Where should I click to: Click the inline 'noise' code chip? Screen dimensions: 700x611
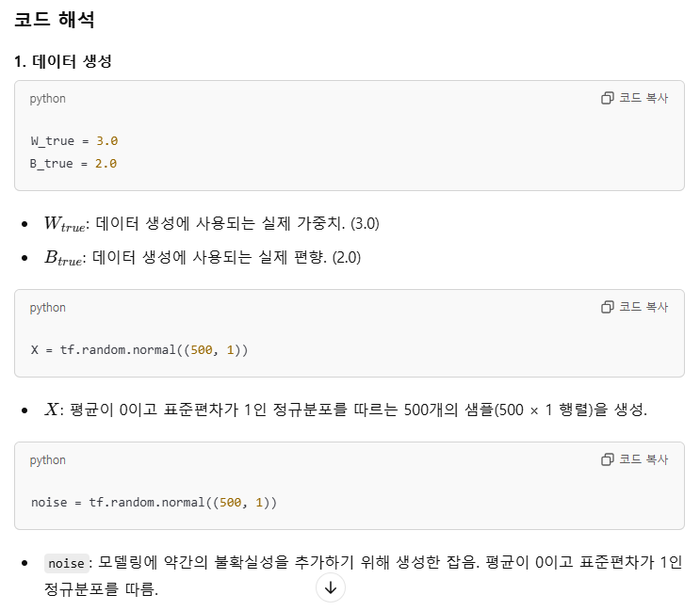(66, 563)
